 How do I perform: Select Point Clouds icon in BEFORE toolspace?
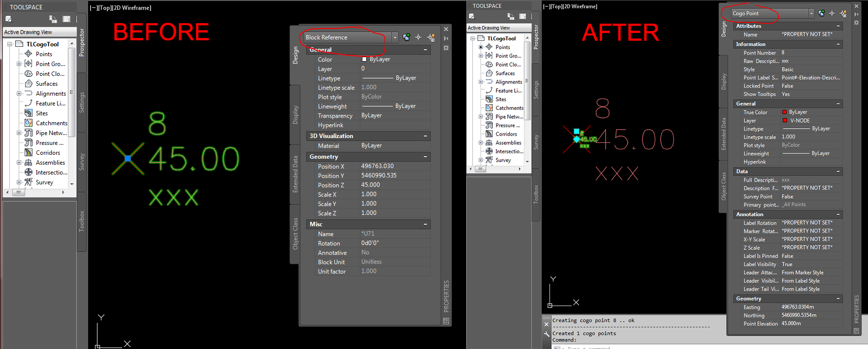pyautogui.click(x=29, y=73)
